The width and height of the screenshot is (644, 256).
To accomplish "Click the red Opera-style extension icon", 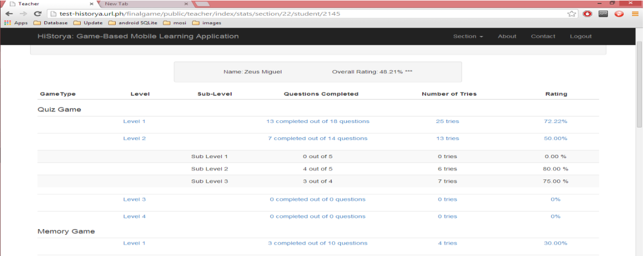I will point(588,14).
